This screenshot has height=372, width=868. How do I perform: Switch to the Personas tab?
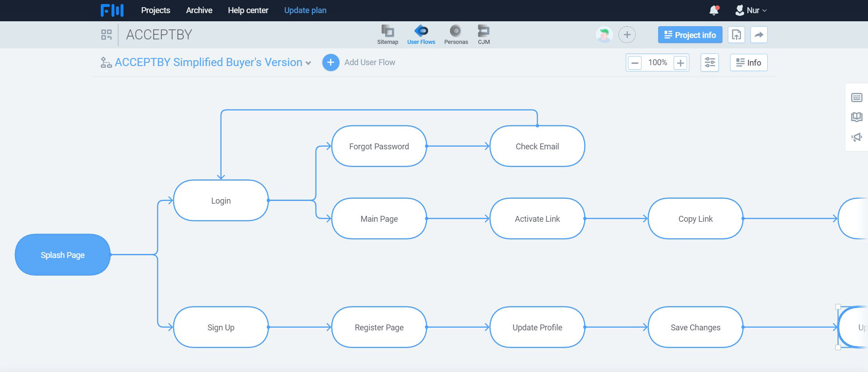point(456,35)
